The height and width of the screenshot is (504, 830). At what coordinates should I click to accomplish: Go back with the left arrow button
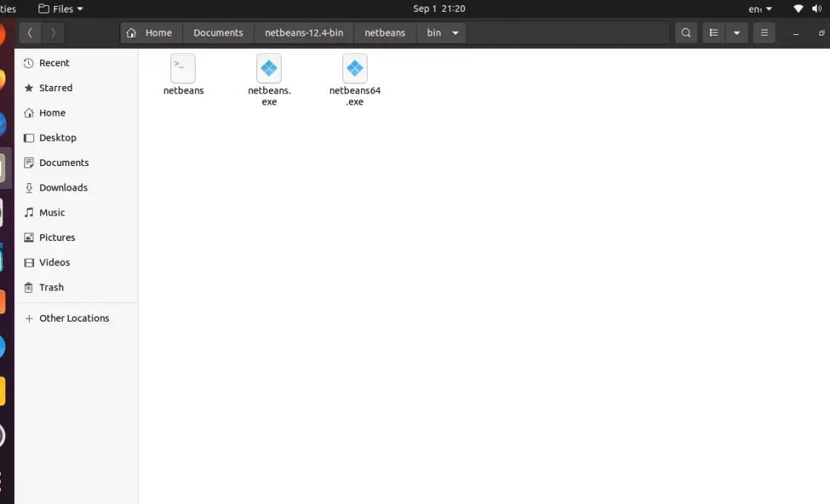[30, 33]
